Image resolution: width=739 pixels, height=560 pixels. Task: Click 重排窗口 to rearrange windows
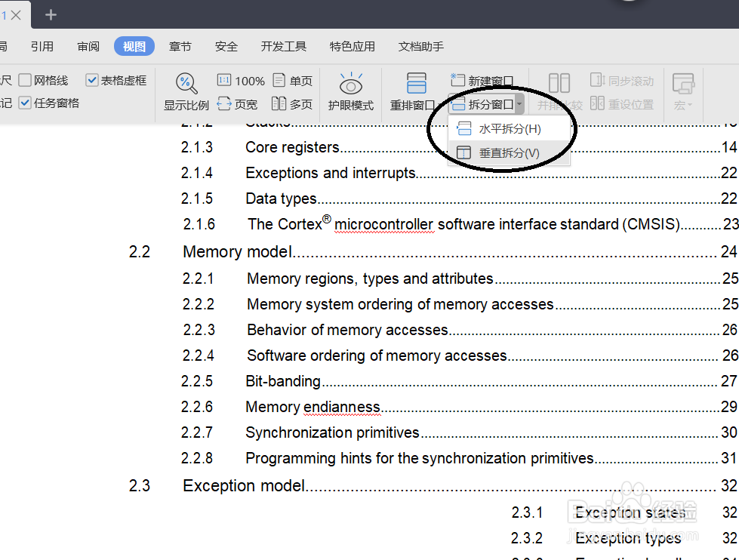(414, 91)
